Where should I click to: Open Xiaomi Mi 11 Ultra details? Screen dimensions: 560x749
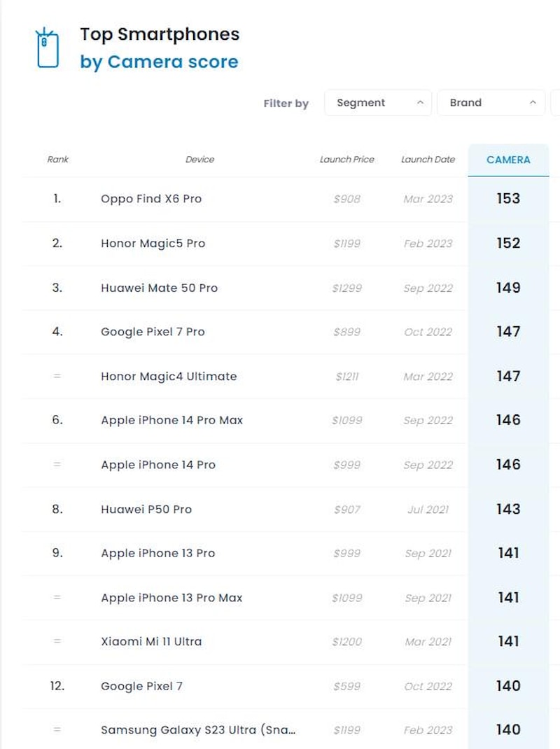click(x=151, y=641)
